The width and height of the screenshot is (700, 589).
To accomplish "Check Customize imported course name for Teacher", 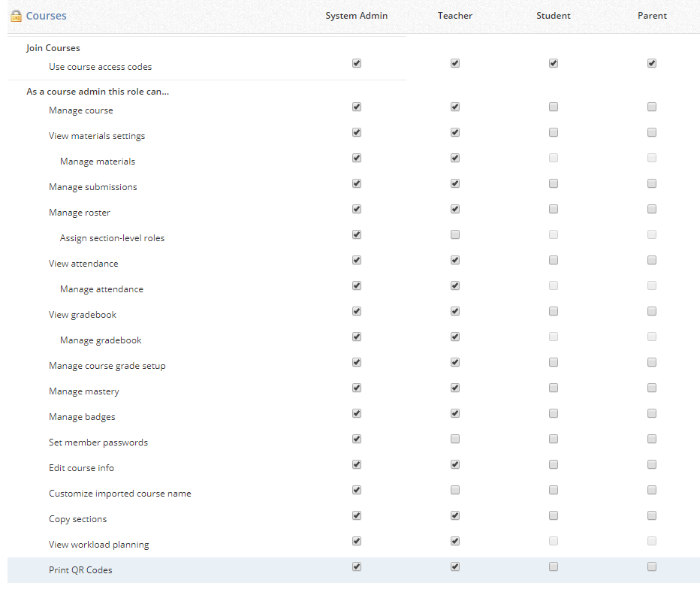I will click(x=455, y=491).
